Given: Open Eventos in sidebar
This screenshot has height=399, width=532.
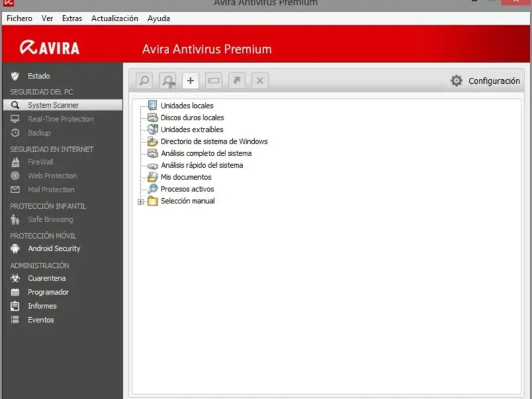Looking at the screenshot, I should 41,321.
